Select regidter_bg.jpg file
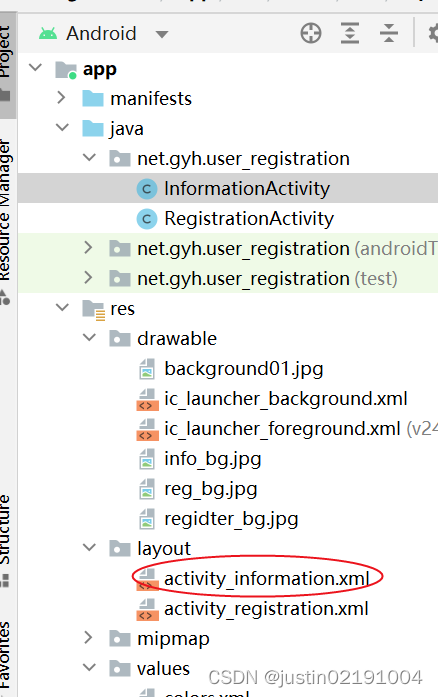 click(x=231, y=519)
